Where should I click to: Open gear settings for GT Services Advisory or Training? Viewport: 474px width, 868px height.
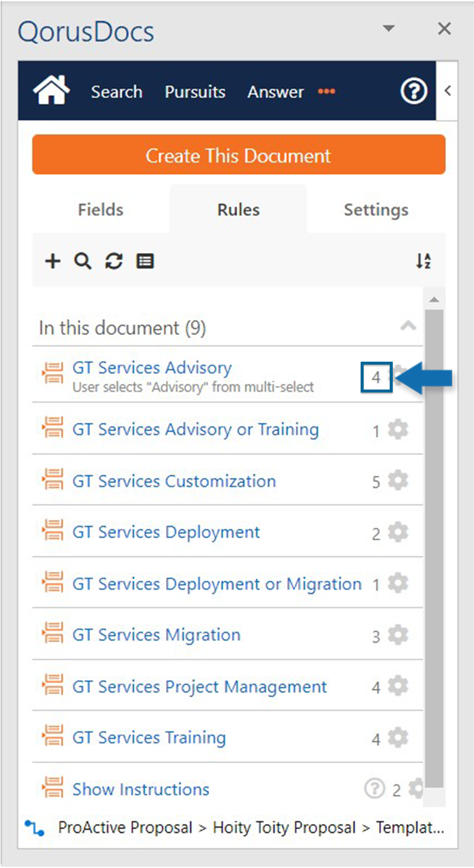coord(397,429)
